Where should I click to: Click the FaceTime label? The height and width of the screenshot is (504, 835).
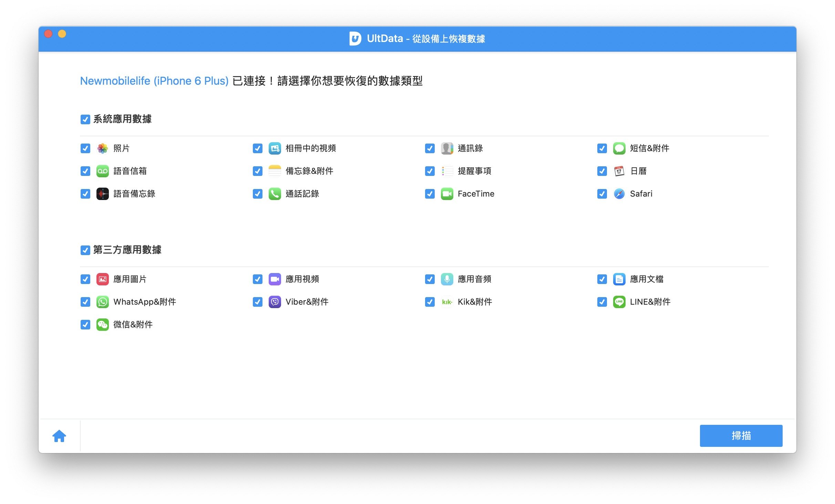476,194
